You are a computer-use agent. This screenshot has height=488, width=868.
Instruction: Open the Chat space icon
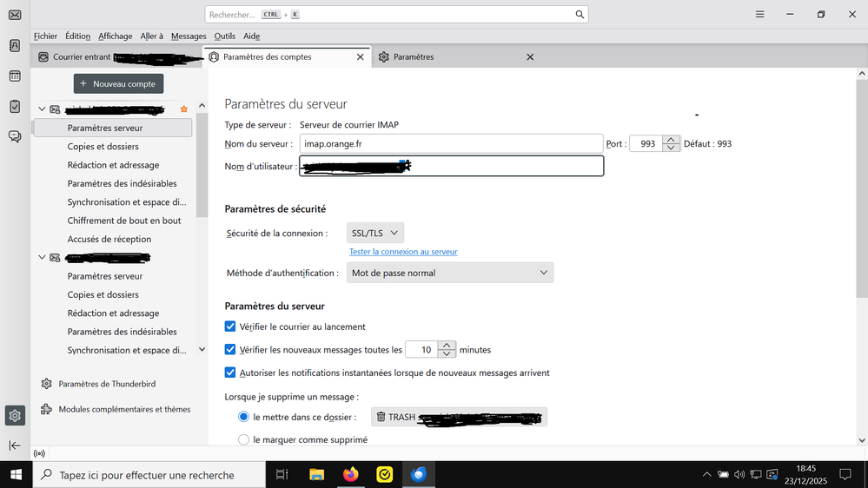tap(15, 136)
